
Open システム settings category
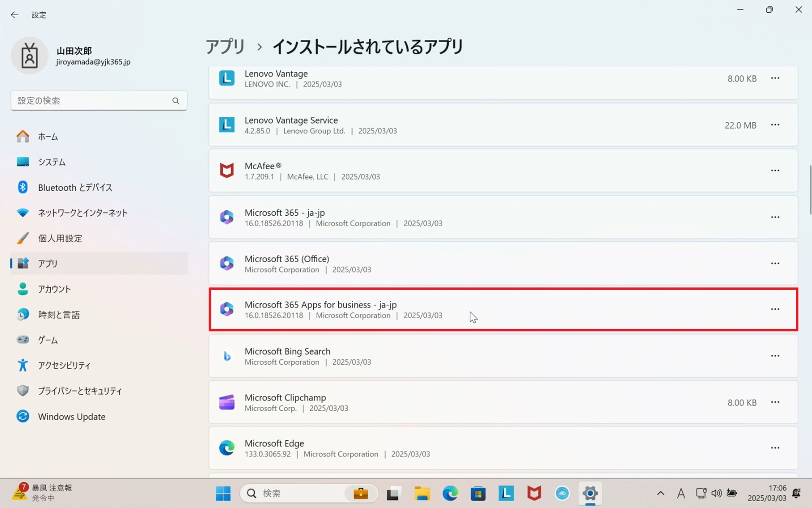(x=99, y=162)
